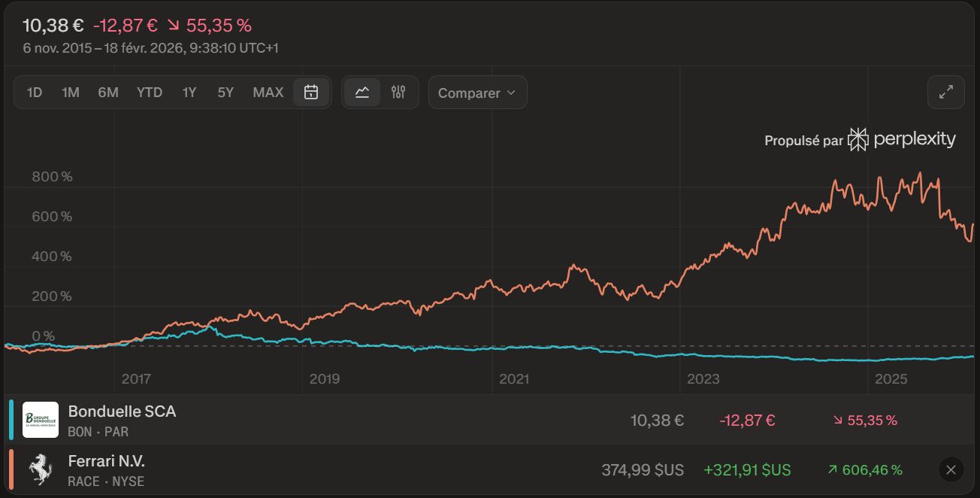980x498 pixels.
Task: Click the Ferrari line peak on chart
Action: click(x=921, y=174)
